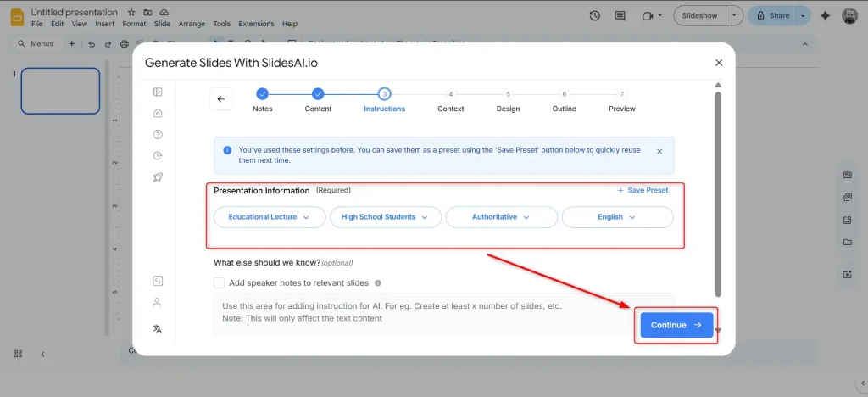Jump to the Design step 5
The width and height of the screenshot is (868, 397).
(508, 99)
